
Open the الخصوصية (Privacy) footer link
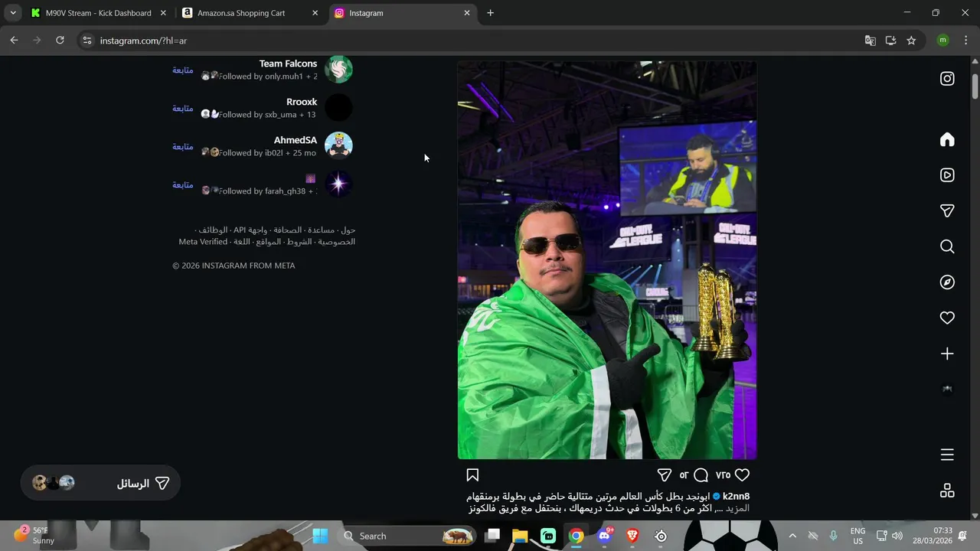click(337, 242)
